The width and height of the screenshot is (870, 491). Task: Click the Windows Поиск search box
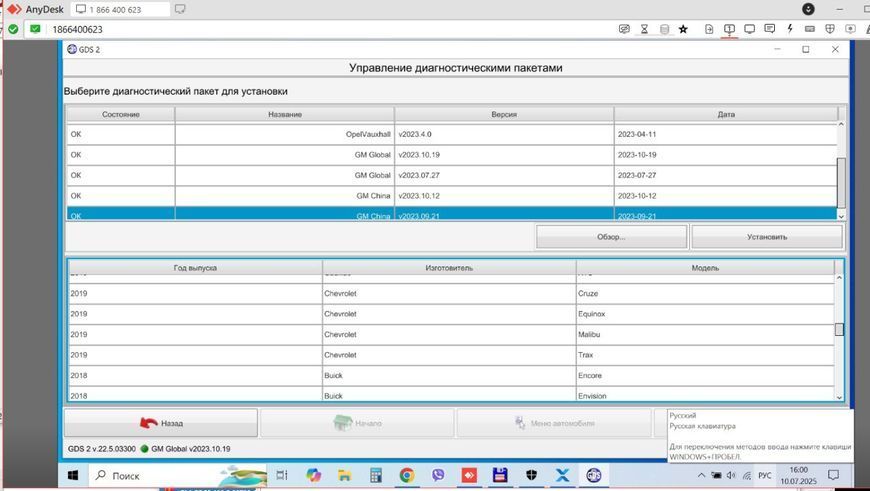pyautogui.click(x=178, y=475)
